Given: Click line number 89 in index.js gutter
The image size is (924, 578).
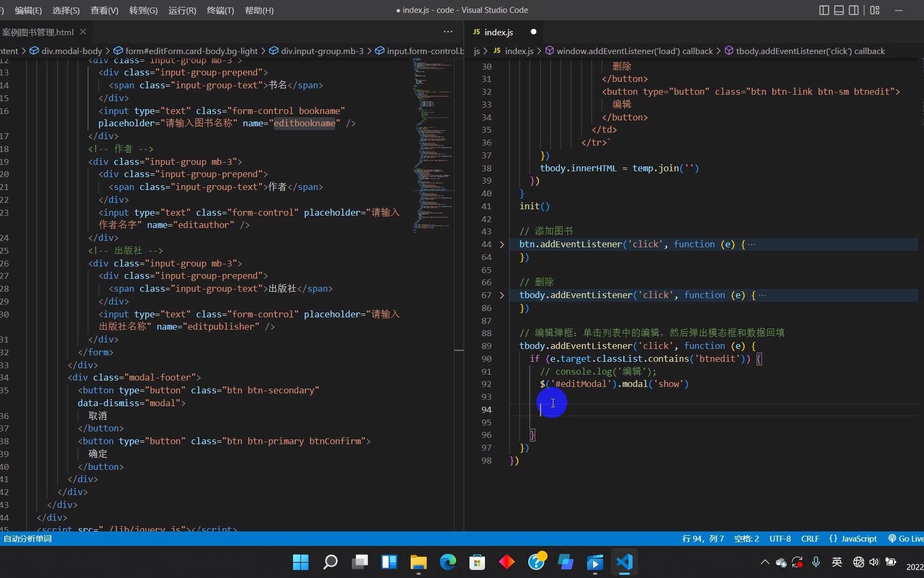Looking at the screenshot, I should [486, 346].
